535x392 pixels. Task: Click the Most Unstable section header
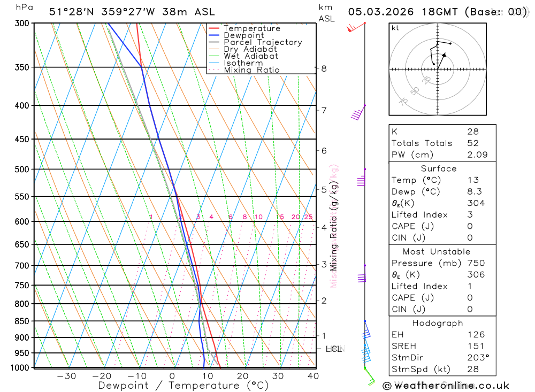click(x=437, y=252)
